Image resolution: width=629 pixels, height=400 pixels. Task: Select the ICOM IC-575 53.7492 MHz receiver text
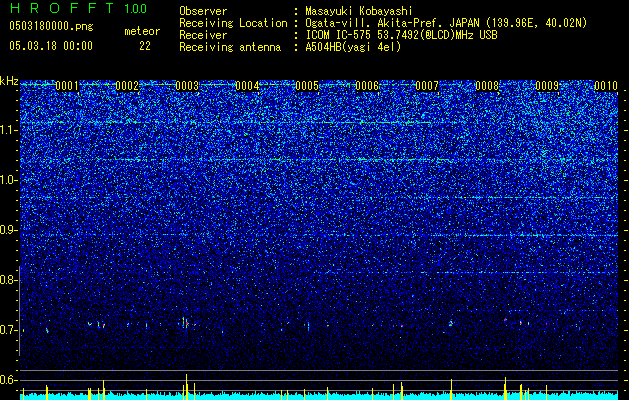pos(401,35)
